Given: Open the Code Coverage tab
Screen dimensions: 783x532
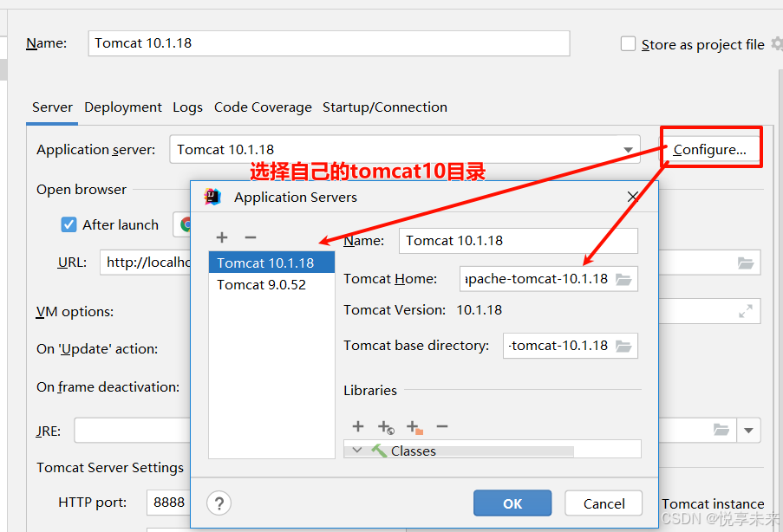Looking at the screenshot, I should point(263,107).
